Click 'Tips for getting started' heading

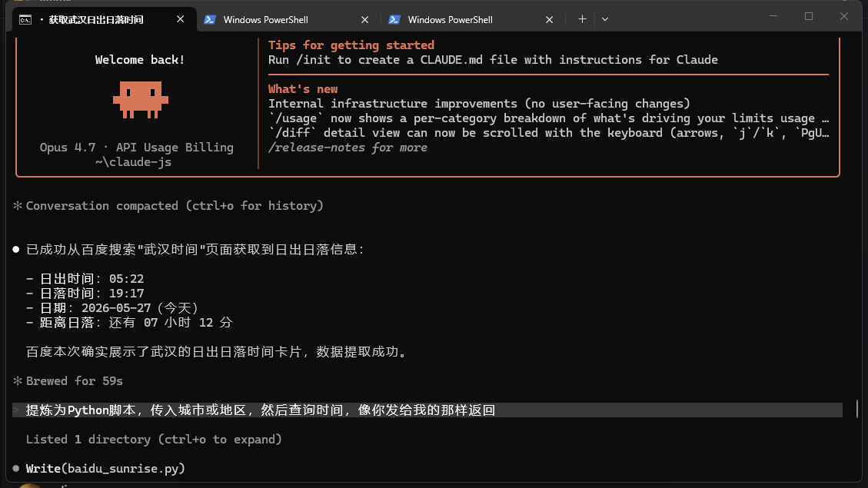click(351, 45)
